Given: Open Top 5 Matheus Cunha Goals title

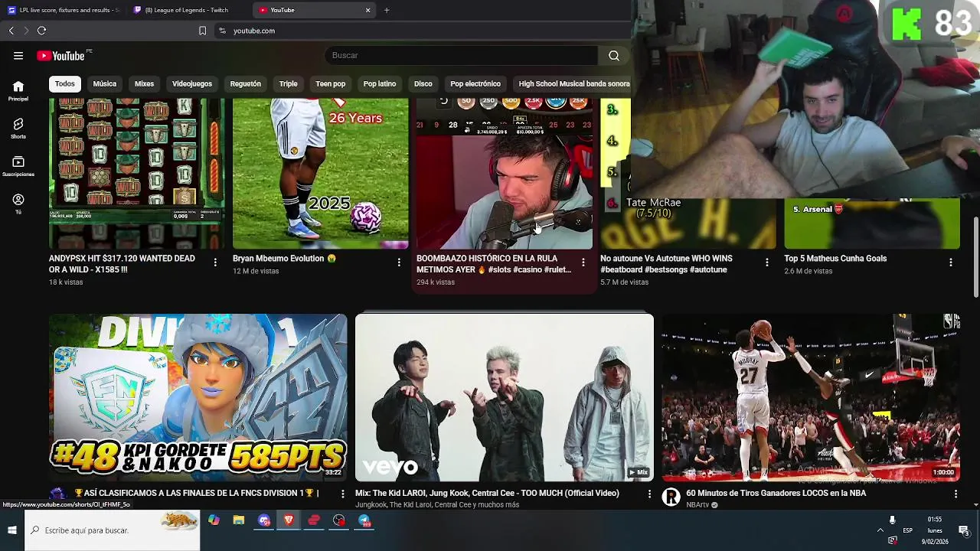Looking at the screenshot, I should pos(835,259).
